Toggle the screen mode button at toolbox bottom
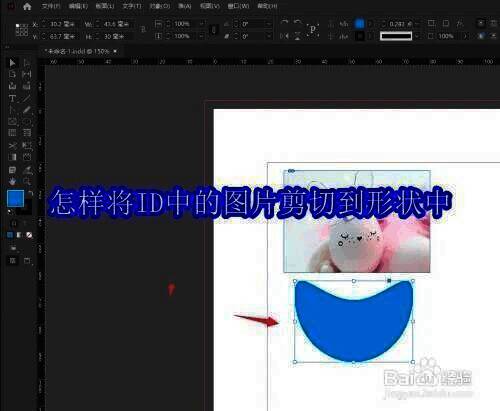500x411 pixels. (27, 261)
